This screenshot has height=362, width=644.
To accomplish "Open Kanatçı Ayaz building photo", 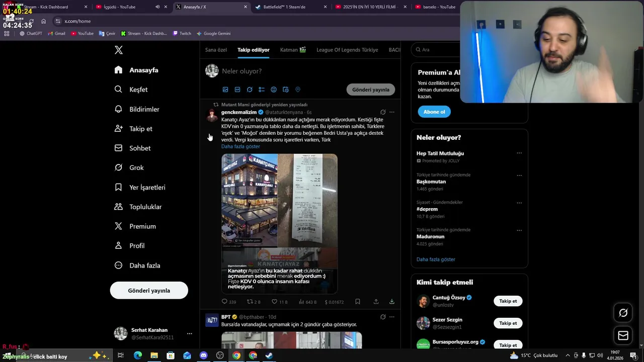I will pos(250,200).
